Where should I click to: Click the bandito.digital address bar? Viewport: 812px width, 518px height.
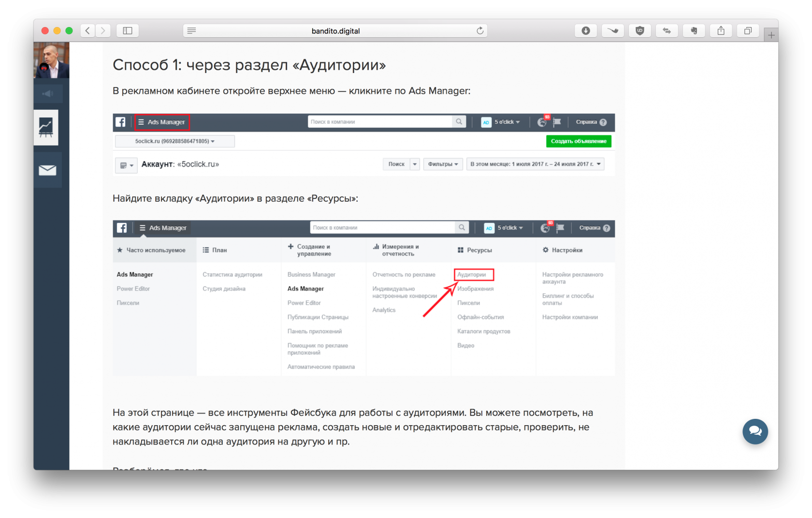[335, 30]
